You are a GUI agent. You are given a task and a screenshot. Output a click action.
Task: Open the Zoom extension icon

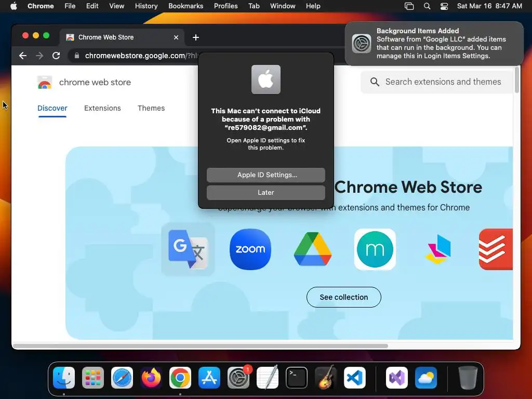[x=250, y=249]
